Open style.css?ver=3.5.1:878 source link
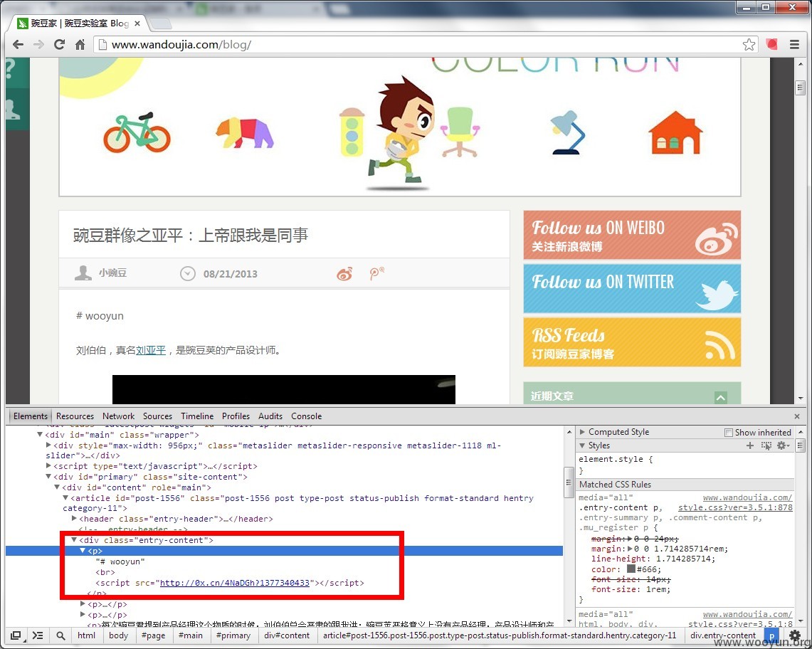The image size is (812, 649). tap(735, 508)
